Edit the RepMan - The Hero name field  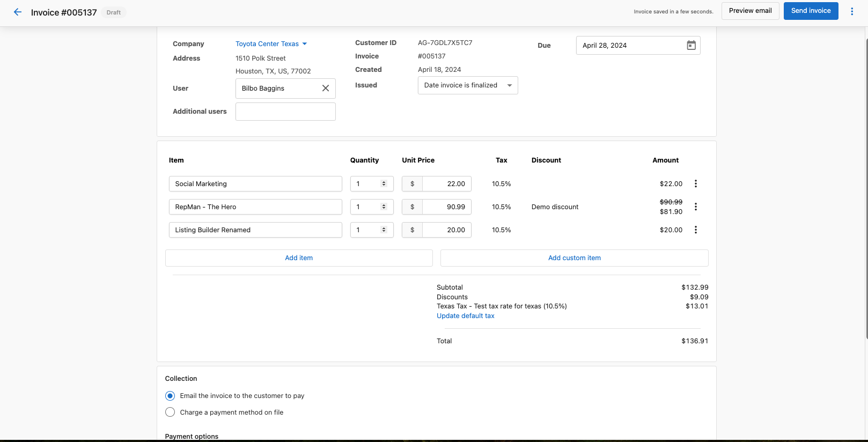[255, 207]
